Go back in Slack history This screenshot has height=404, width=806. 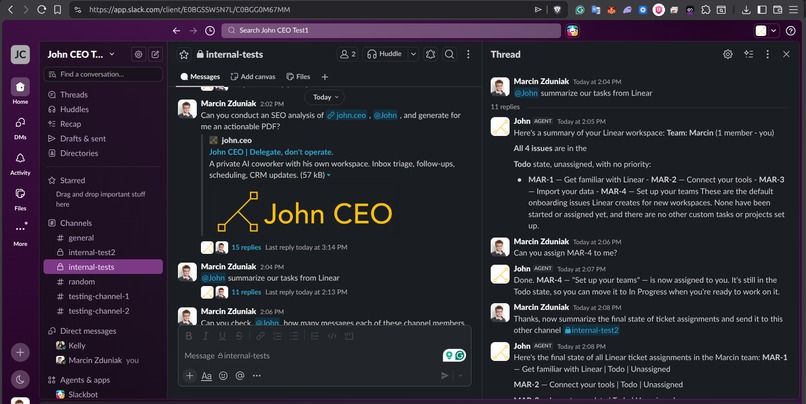pos(176,31)
